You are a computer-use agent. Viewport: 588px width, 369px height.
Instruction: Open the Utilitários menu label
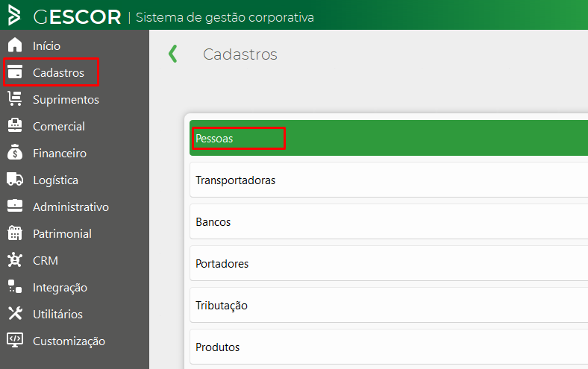click(57, 315)
